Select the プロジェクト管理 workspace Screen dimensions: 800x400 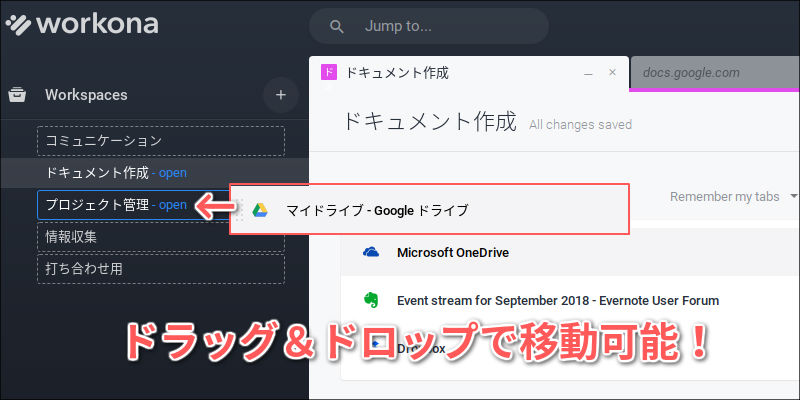point(134,205)
